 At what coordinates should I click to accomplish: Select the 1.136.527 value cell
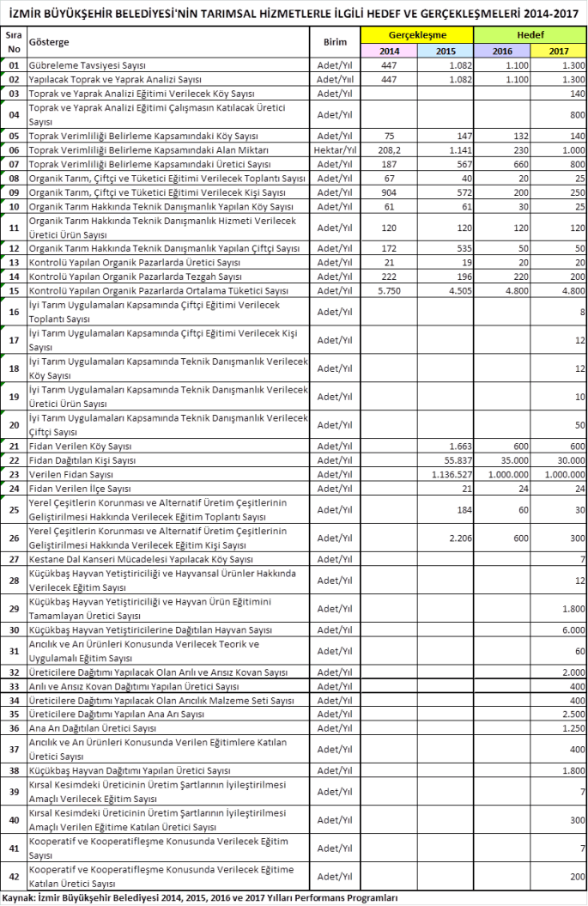[446, 474]
